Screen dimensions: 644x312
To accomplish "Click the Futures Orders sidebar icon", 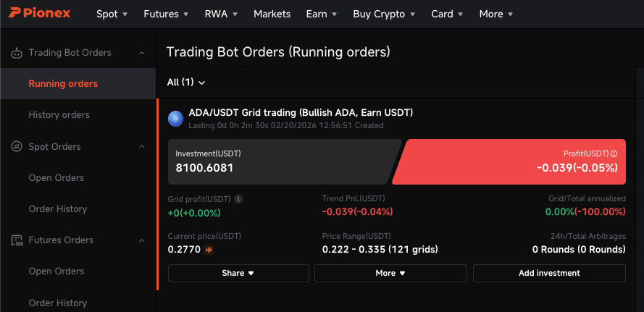I will pos(16,240).
